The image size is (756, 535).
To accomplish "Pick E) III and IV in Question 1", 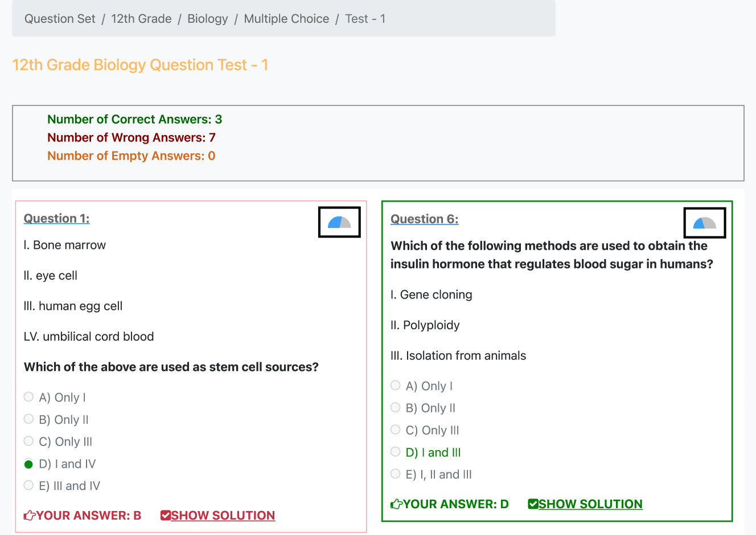I will pos(29,485).
